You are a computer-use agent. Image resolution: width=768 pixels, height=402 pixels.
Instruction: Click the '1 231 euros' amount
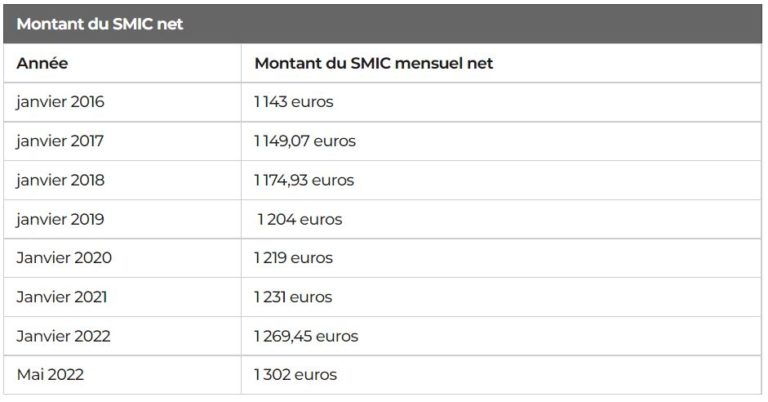[x=293, y=297]
